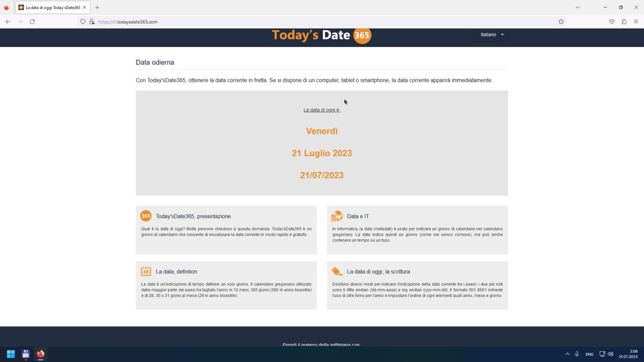Click the site padlock icon
The width and height of the screenshot is (644, 362).
tap(92, 22)
